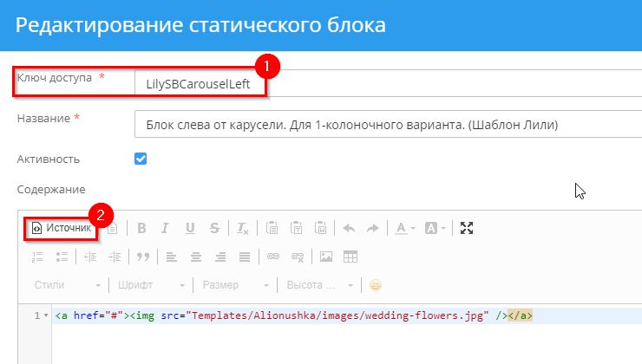Uncheck the Активность checkbox

141,159
